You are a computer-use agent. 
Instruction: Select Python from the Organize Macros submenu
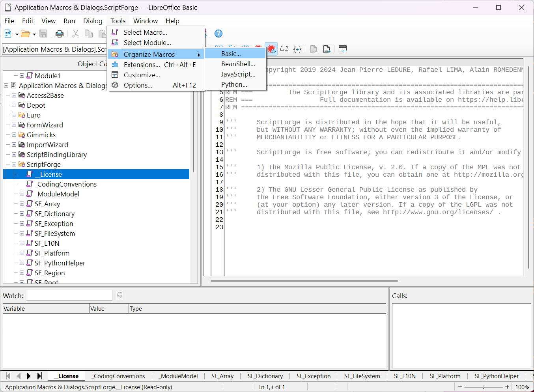point(235,84)
